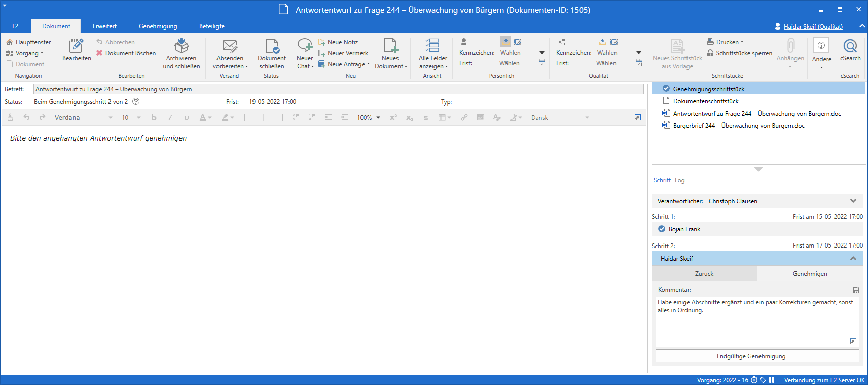
Task: Click the Betreff input field
Action: point(338,89)
